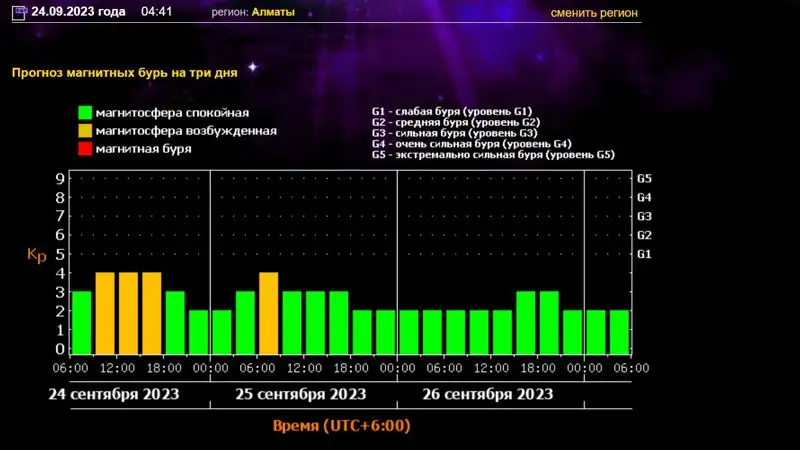The width and height of the screenshot is (800, 450).
Task: Click the yellow 'магнитосфера возбужденная' legend square
Action: [x=85, y=131]
